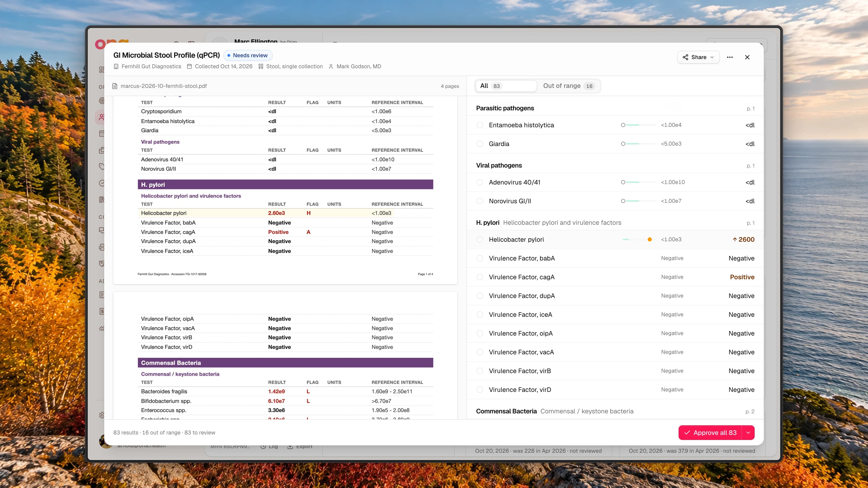Click the settings gear in background sidebar
The width and height of the screenshot is (868, 488).
click(x=101, y=415)
